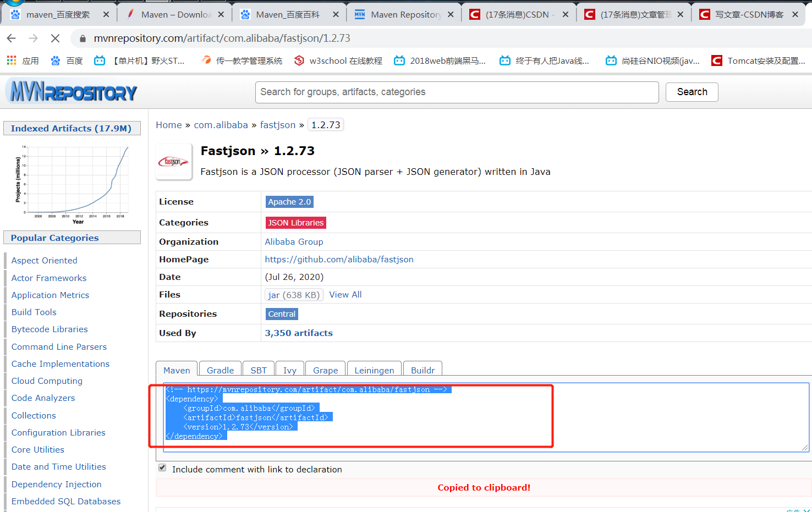Click the artifact search input field
812x512 pixels.
coord(457,92)
